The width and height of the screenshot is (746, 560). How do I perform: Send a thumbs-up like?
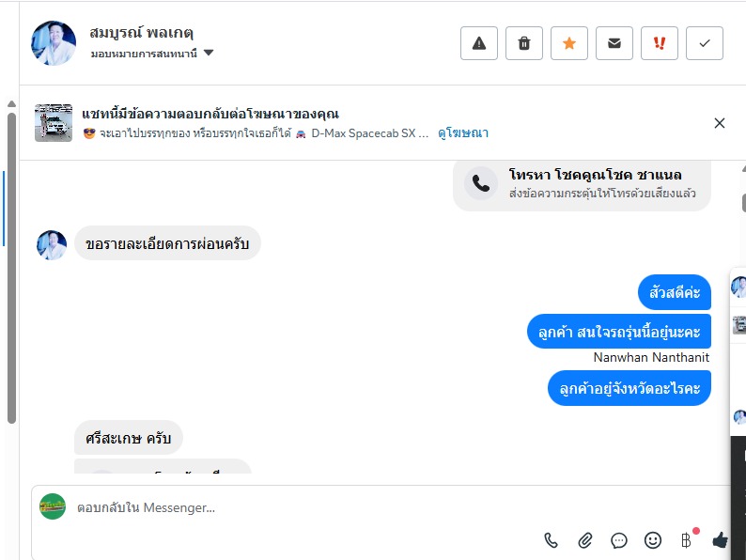721,540
